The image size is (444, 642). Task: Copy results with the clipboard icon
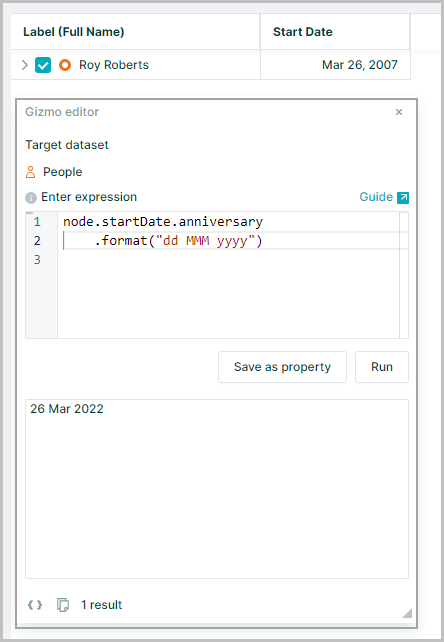[63, 605]
